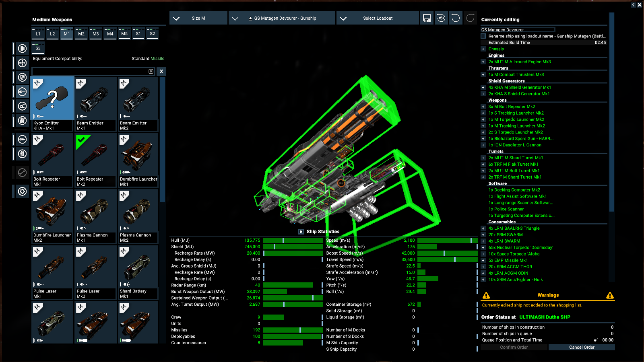Expand 65x Nuclear Torpedo 'Doomsday' entry
The image size is (644, 362).
pyautogui.click(x=483, y=248)
